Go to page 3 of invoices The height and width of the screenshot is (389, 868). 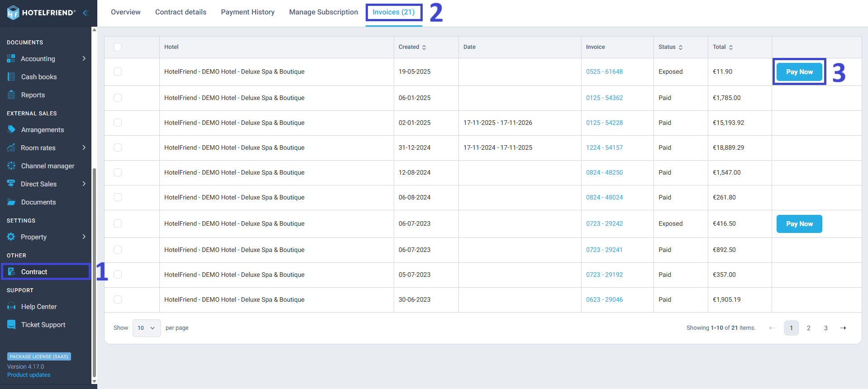826,328
